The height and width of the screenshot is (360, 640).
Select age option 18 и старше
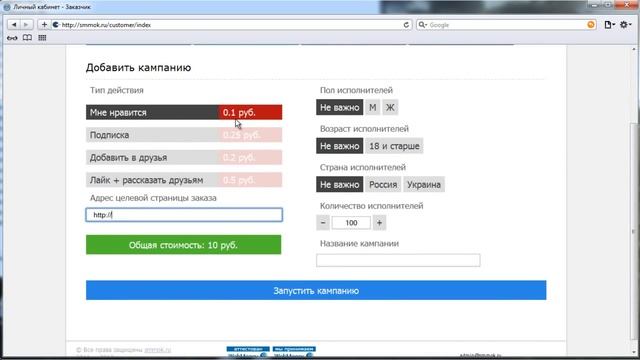coord(394,146)
